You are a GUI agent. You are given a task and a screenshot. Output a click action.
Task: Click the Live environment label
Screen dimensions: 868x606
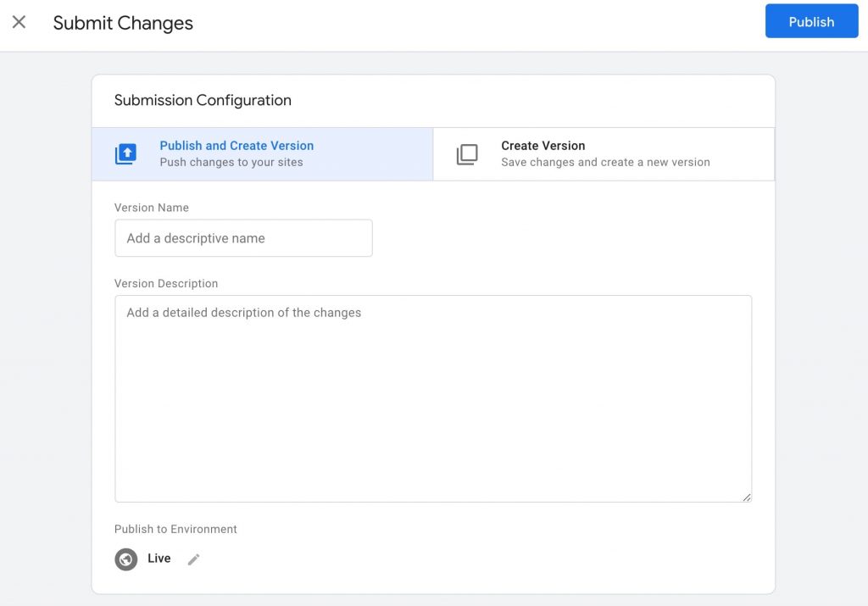point(159,559)
